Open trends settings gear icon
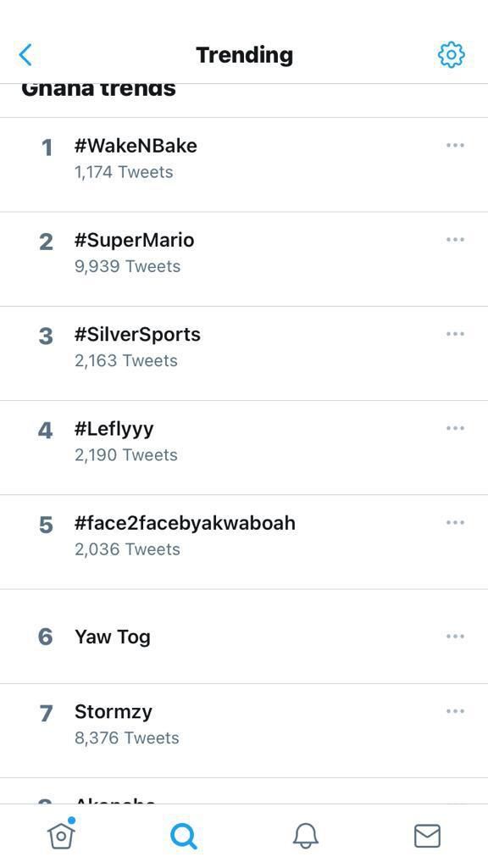488x868 pixels. 451,55
